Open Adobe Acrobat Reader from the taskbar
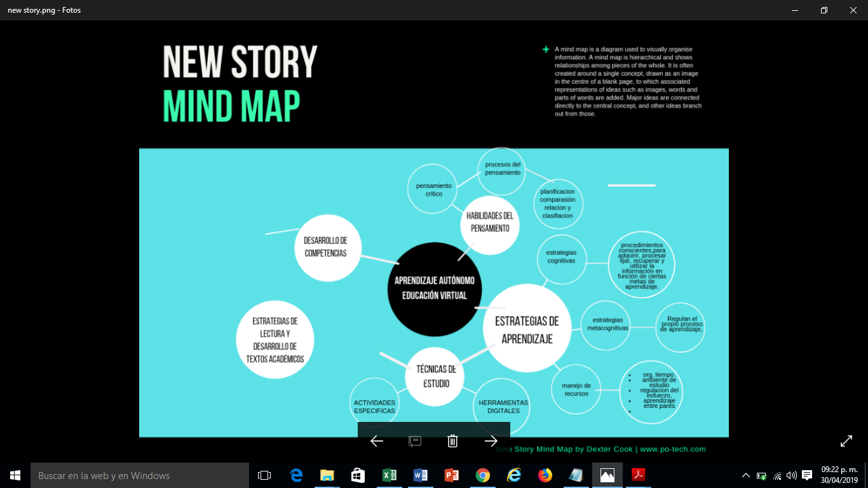The width and height of the screenshot is (868, 488). click(x=639, y=475)
